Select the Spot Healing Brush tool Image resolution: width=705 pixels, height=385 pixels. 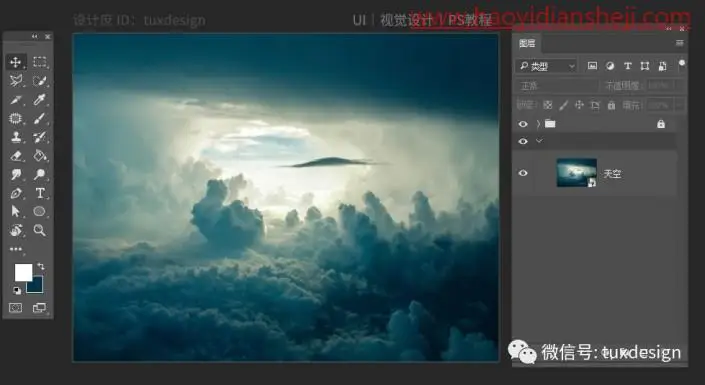tap(16, 118)
